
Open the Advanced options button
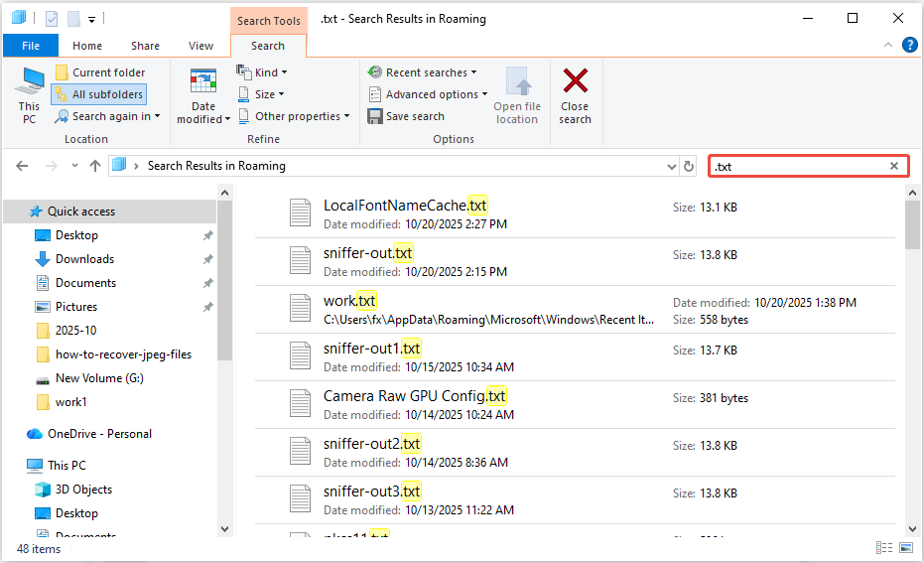(428, 94)
